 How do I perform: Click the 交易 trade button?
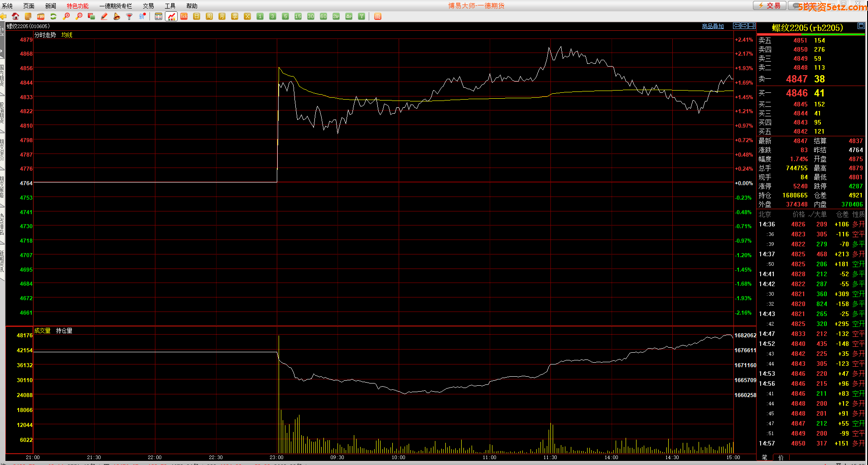770,5
